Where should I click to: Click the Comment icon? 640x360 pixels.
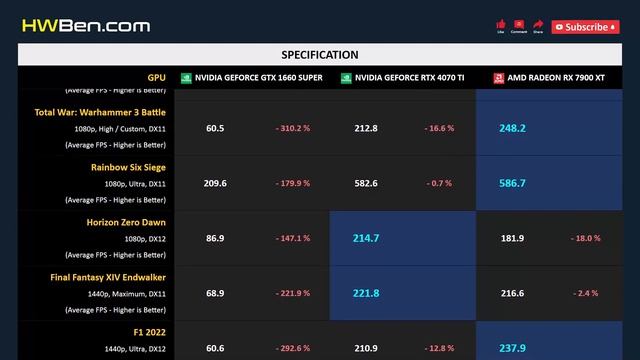tap(519, 26)
